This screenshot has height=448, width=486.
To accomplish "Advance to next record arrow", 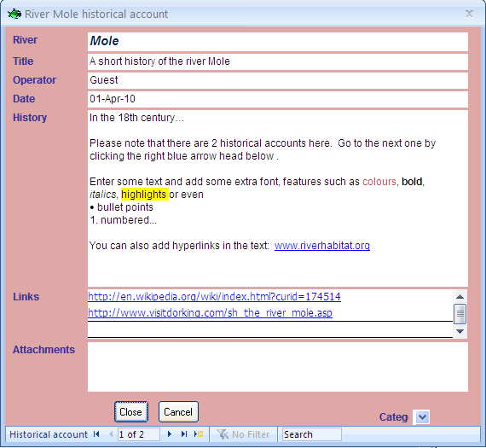I will pyautogui.click(x=169, y=434).
